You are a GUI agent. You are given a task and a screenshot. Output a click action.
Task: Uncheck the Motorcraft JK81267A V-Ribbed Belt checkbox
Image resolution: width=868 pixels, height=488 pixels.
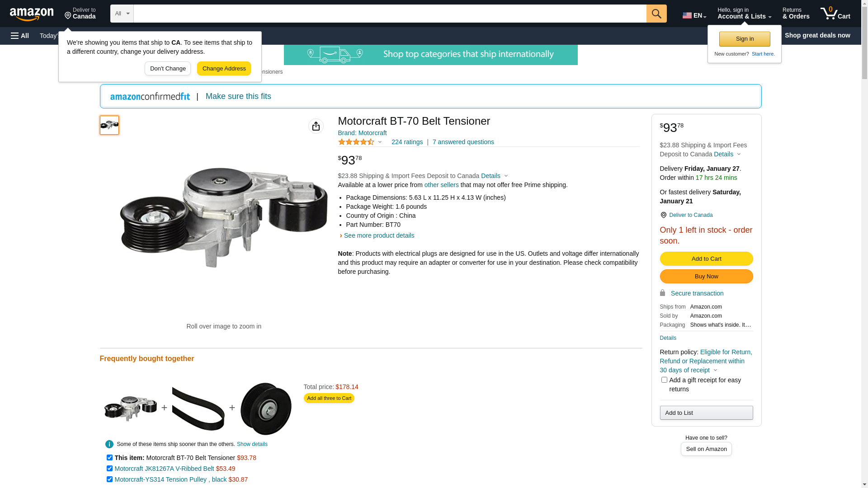click(109, 469)
